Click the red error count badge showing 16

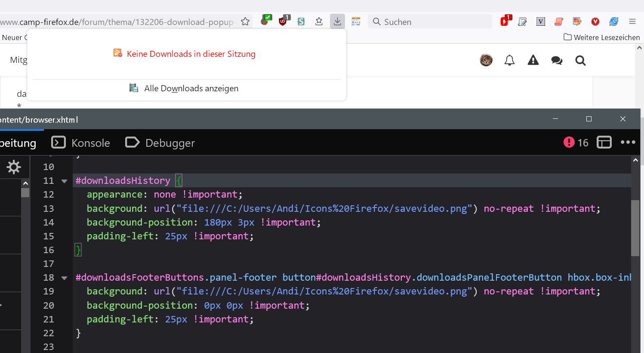coord(576,142)
